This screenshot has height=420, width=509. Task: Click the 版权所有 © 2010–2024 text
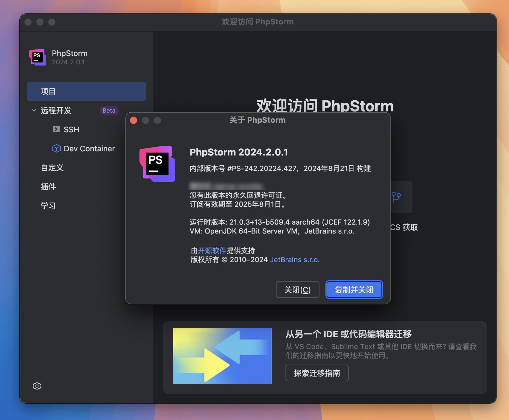pyautogui.click(x=229, y=260)
